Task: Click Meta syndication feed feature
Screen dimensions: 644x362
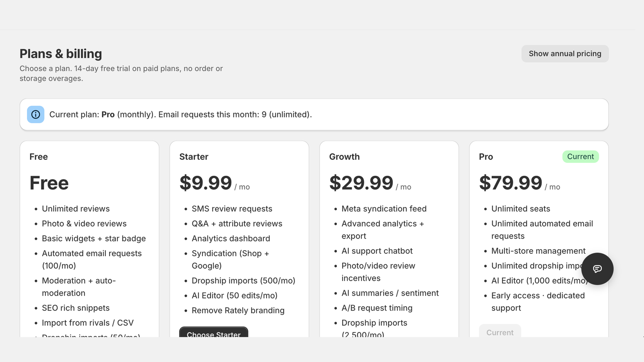Action: point(384,209)
